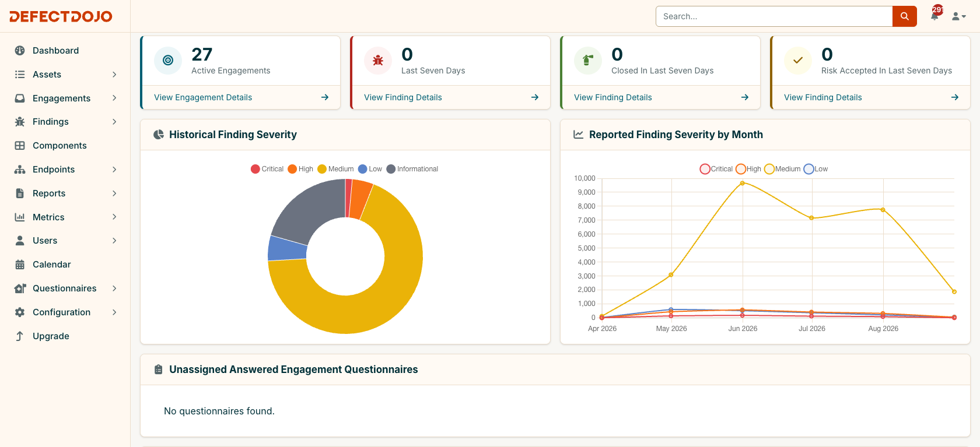This screenshot has height=447, width=980.
Task: Click the Configuration gear icon
Action: (20, 312)
